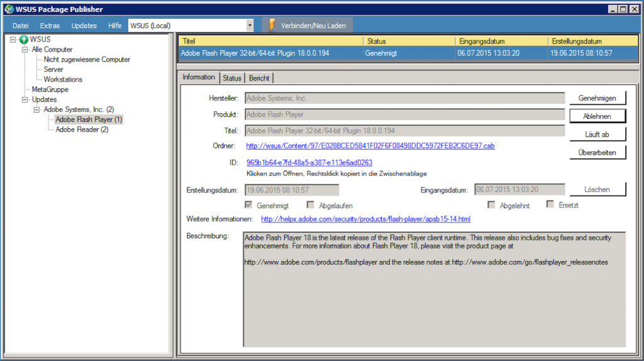
Task: Click the Eingangsdatum date field
Action: point(519,189)
